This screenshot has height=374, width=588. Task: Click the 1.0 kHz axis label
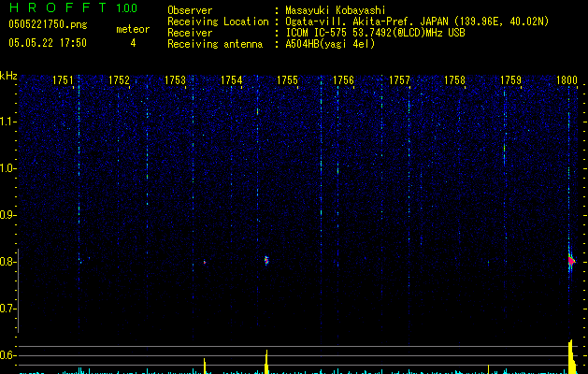[7, 168]
